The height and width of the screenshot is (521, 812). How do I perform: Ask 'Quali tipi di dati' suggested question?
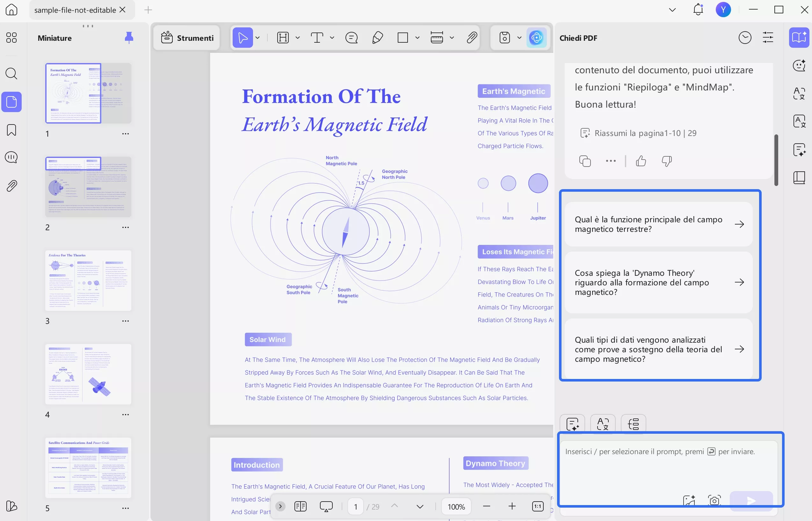click(658, 349)
